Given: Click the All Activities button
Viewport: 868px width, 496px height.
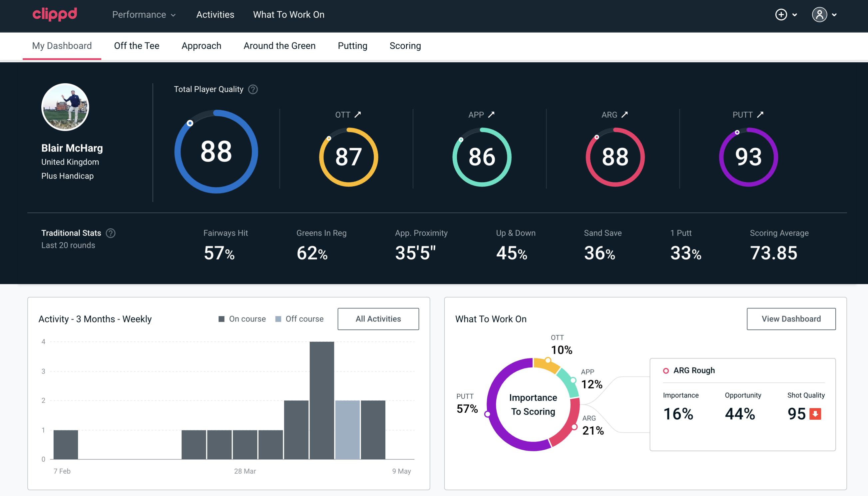Looking at the screenshot, I should (x=378, y=318).
